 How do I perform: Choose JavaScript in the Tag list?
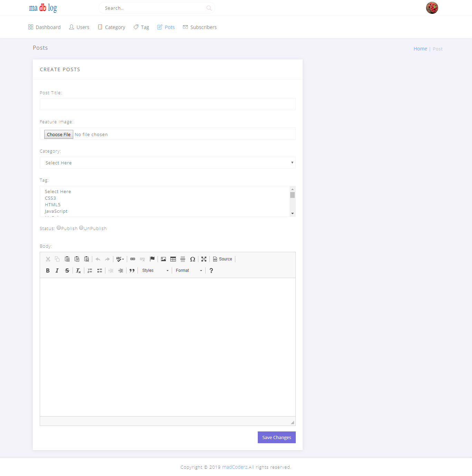56,211
